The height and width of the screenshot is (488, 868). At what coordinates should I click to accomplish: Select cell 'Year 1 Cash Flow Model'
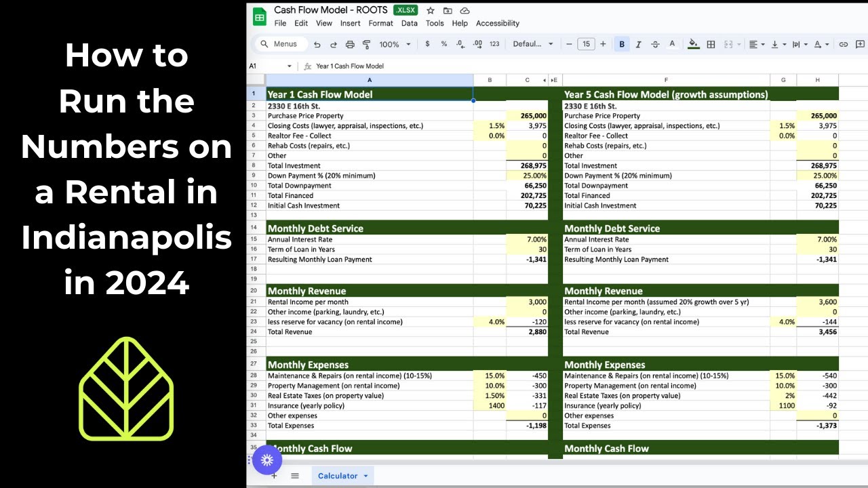click(370, 94)
